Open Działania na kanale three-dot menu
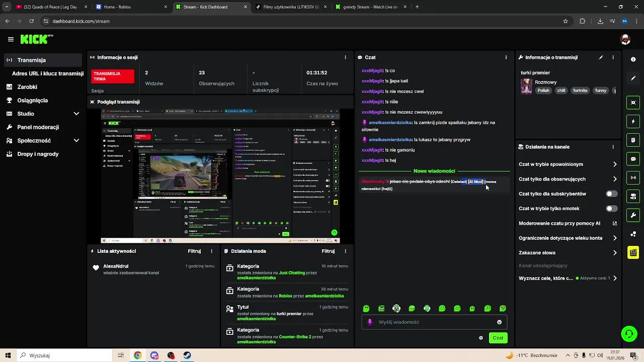 click(613, 147)
